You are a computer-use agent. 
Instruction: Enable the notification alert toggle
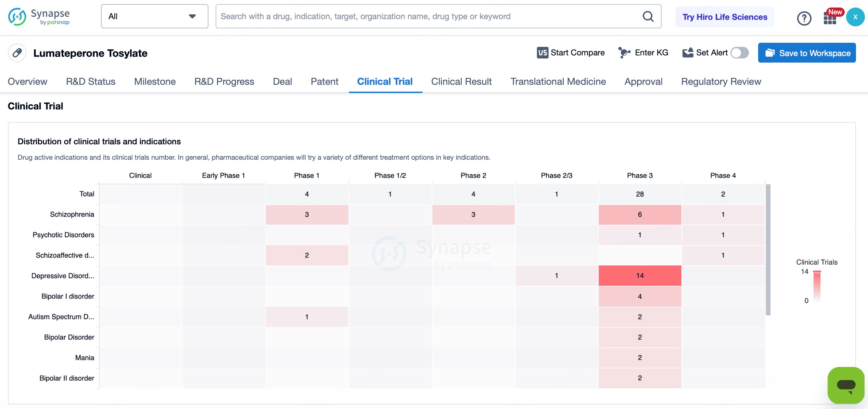pos(740,53)
